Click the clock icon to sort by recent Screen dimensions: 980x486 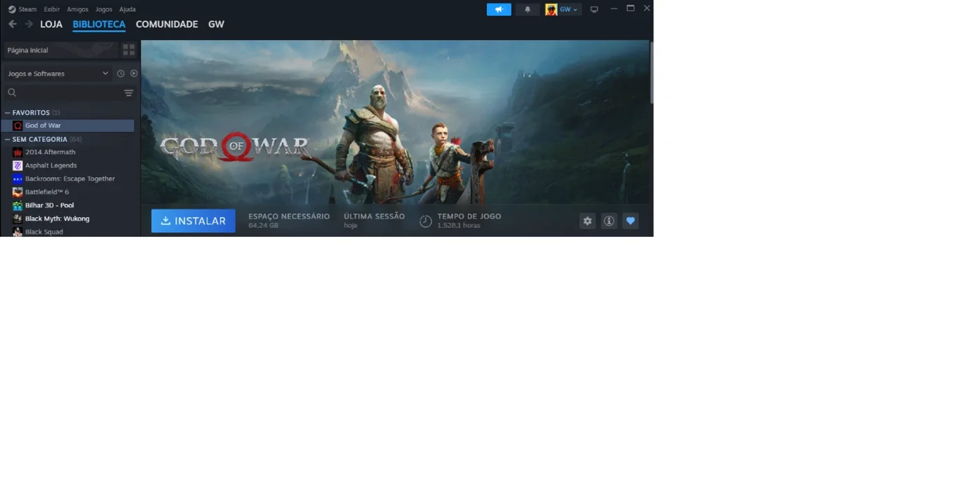[121, 73]
